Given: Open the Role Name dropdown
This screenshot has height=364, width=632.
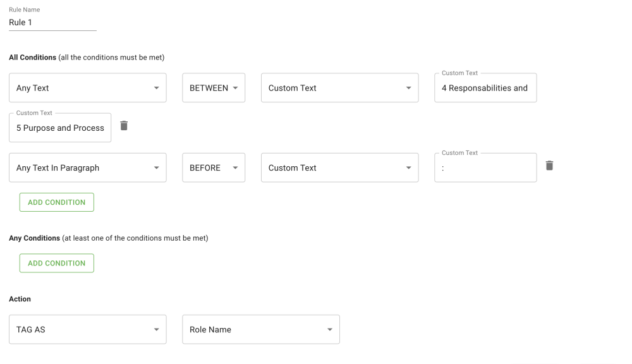Looking at the screenshot, I should click(260, 329).
